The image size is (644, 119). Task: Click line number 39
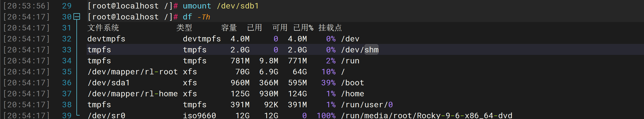click(x=67, y=116)
